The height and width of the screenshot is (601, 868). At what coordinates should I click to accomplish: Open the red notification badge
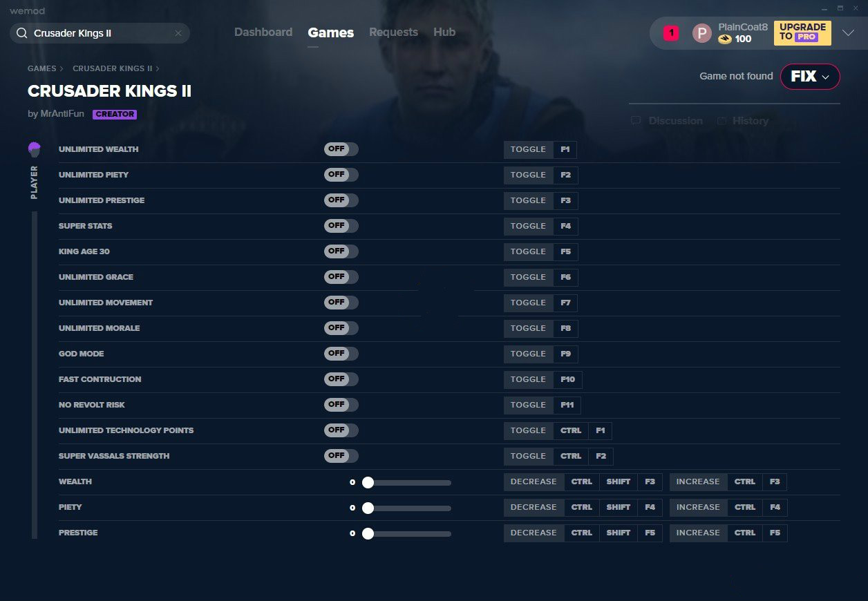point(670,33)
